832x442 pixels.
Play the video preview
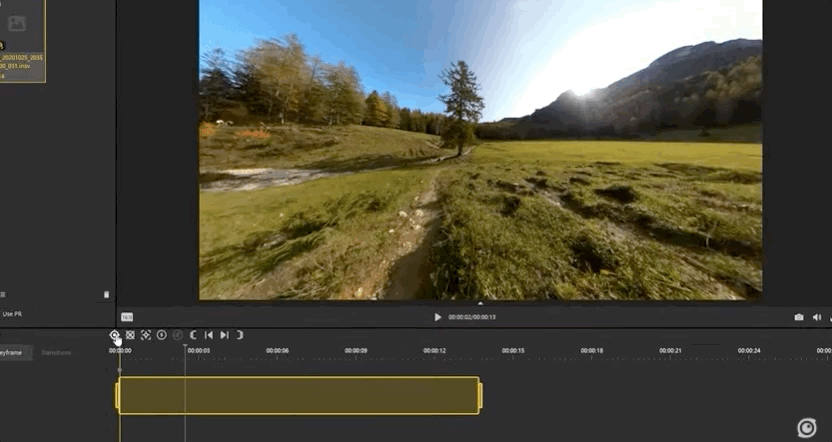click(437, 317)
